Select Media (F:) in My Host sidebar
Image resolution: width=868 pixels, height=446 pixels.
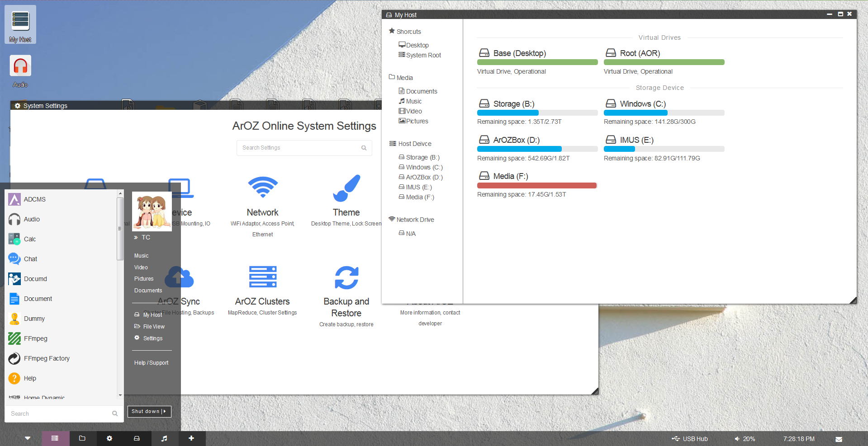[x=416, y=197]
